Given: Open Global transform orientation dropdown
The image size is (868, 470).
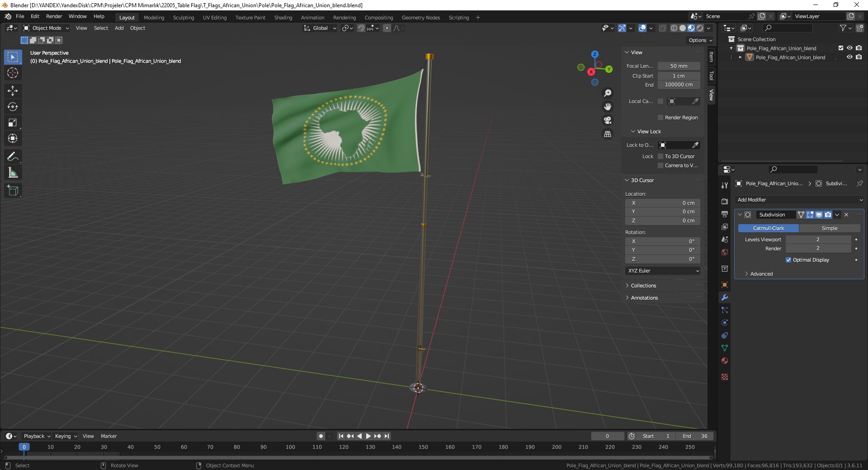Looking at the screenshot, I should pos(320,28).
